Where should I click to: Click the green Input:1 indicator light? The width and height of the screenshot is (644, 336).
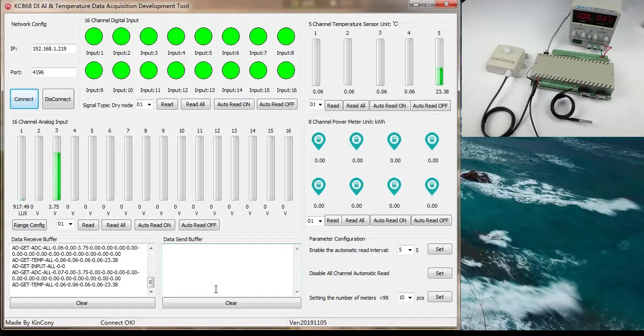coord(94,36)
